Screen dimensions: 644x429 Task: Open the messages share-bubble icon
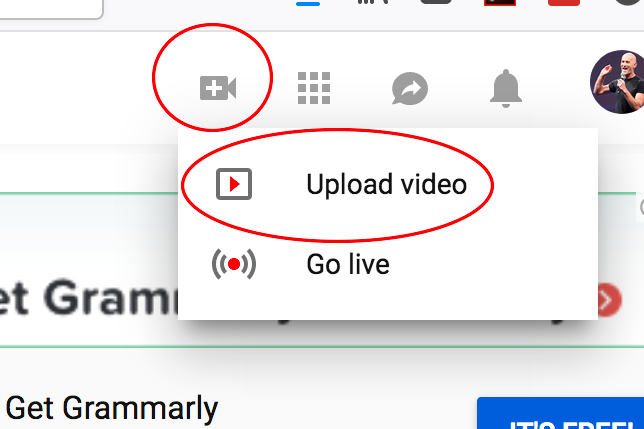coord(409,88)
